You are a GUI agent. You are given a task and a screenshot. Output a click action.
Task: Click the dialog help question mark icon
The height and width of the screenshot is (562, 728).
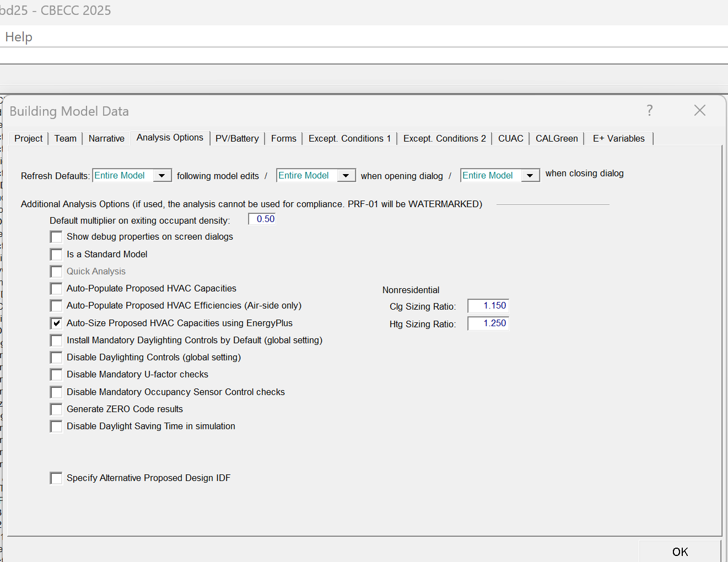coord(650,111)
